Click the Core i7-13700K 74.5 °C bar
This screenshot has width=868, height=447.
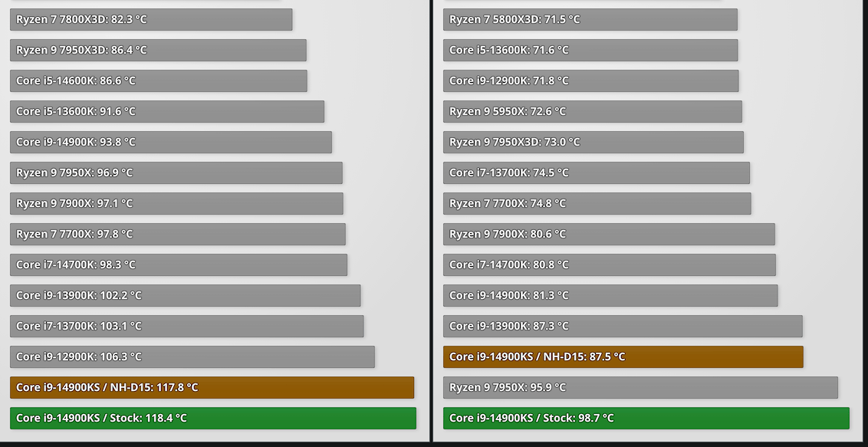click(x=597, y=173)
